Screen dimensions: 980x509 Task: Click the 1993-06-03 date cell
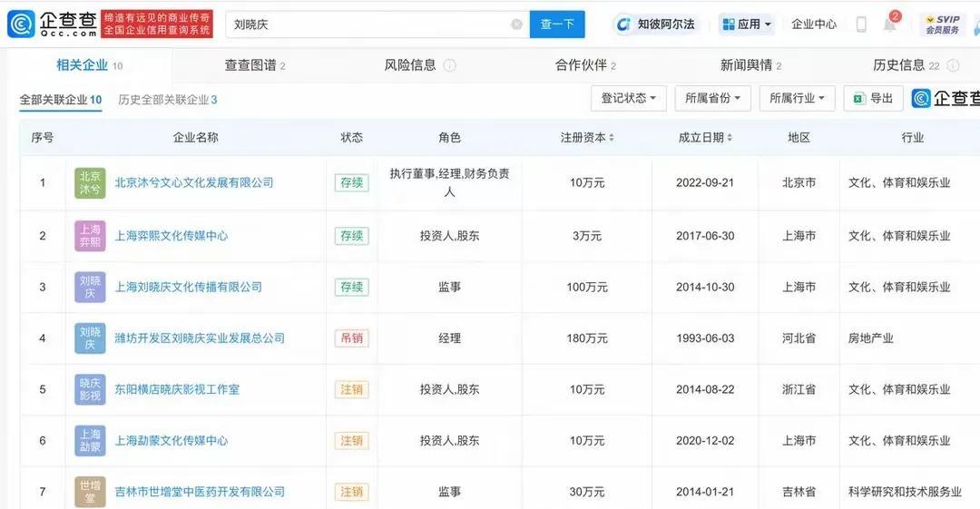click(x=705, y=338)
